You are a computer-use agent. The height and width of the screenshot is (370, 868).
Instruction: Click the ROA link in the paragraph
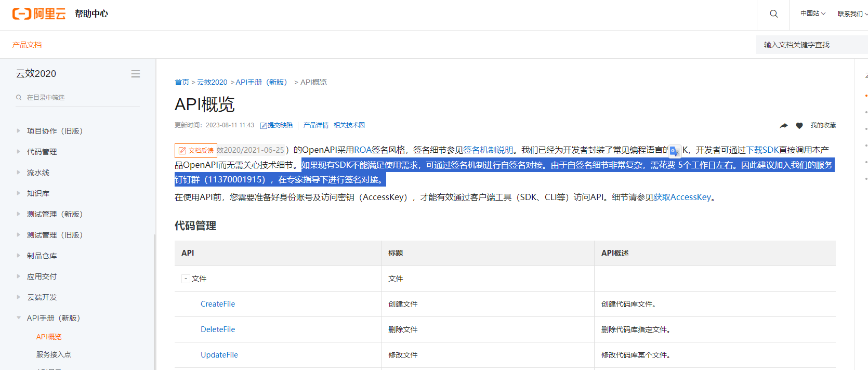363,150
